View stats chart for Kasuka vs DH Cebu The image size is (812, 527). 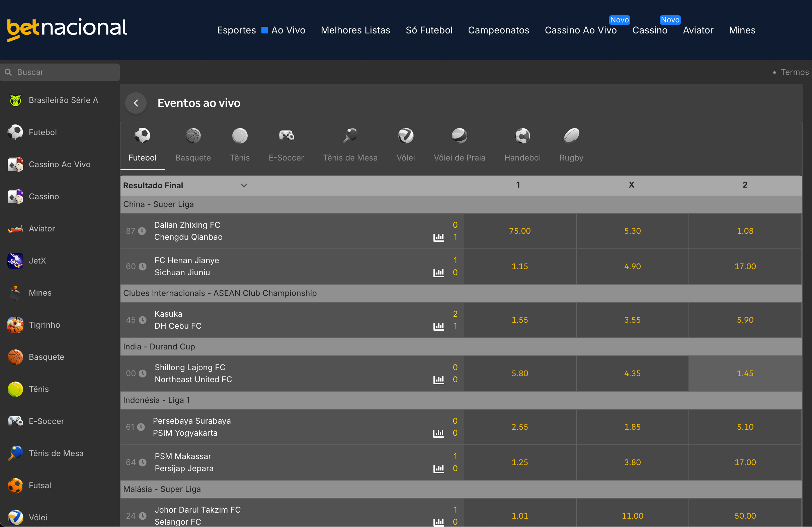point(438,326)
